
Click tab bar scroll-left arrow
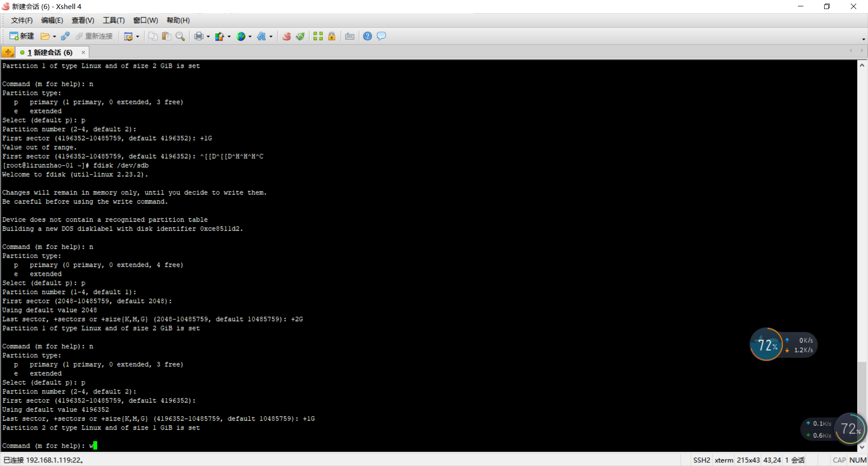pos(851,51)
